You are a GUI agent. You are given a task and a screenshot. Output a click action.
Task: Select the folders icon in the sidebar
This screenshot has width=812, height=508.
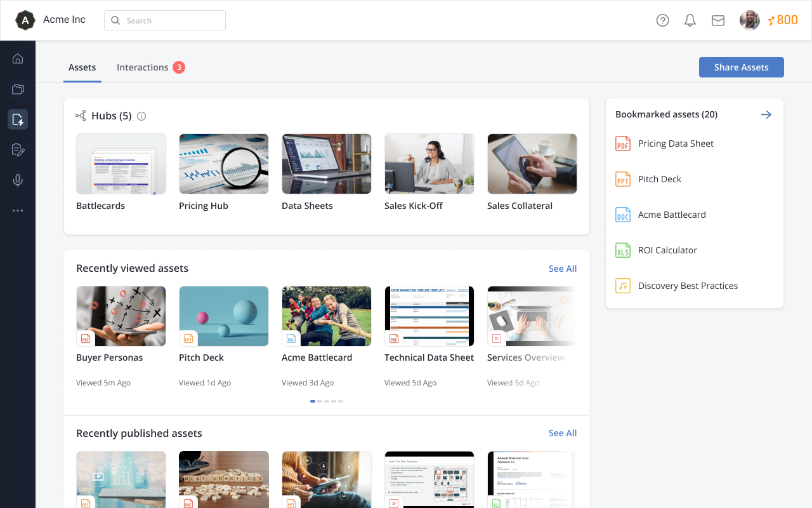[x=18, y=89]
